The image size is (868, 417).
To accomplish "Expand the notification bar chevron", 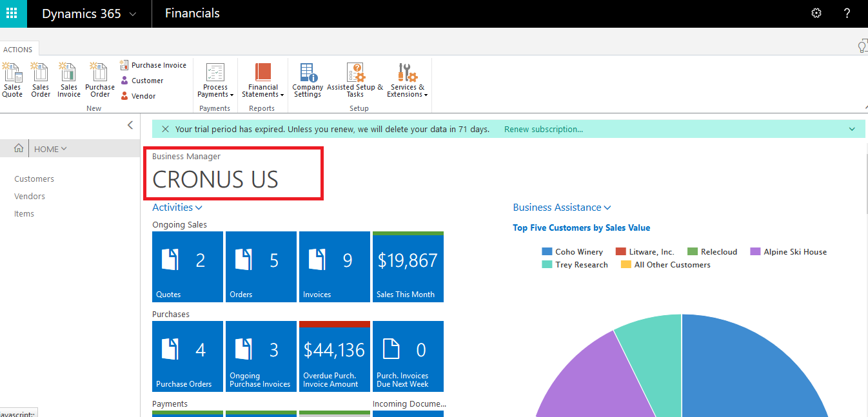I will pos(853,129).
